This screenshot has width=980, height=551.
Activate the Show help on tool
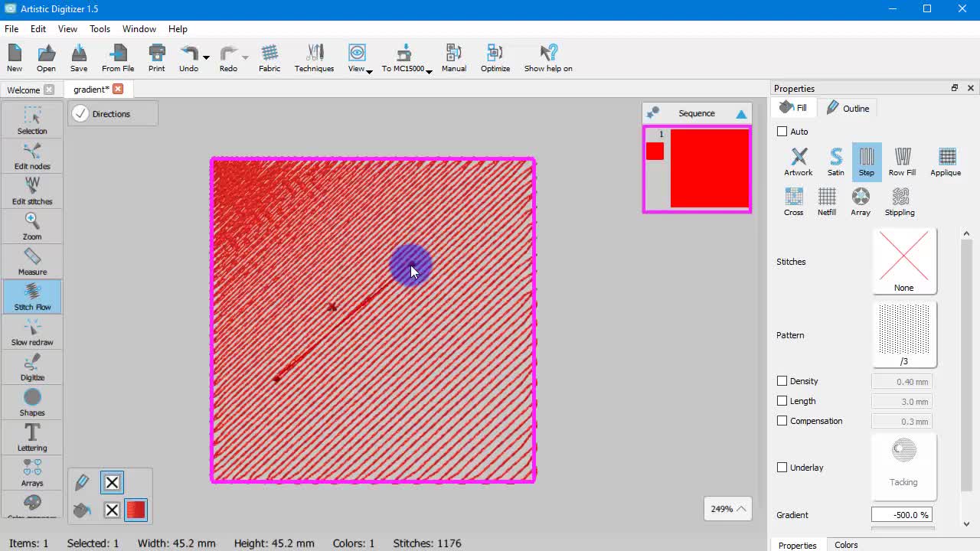click(x=548, y=58)
